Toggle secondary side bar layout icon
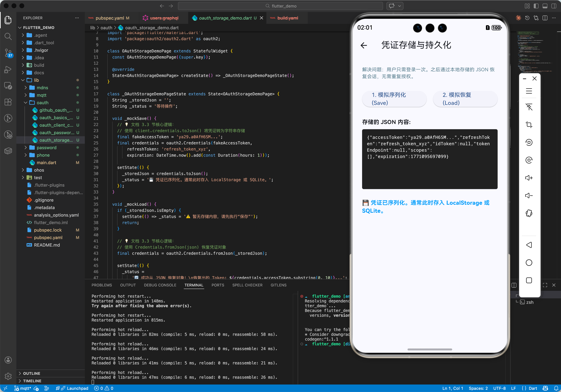 click(554, 6)
